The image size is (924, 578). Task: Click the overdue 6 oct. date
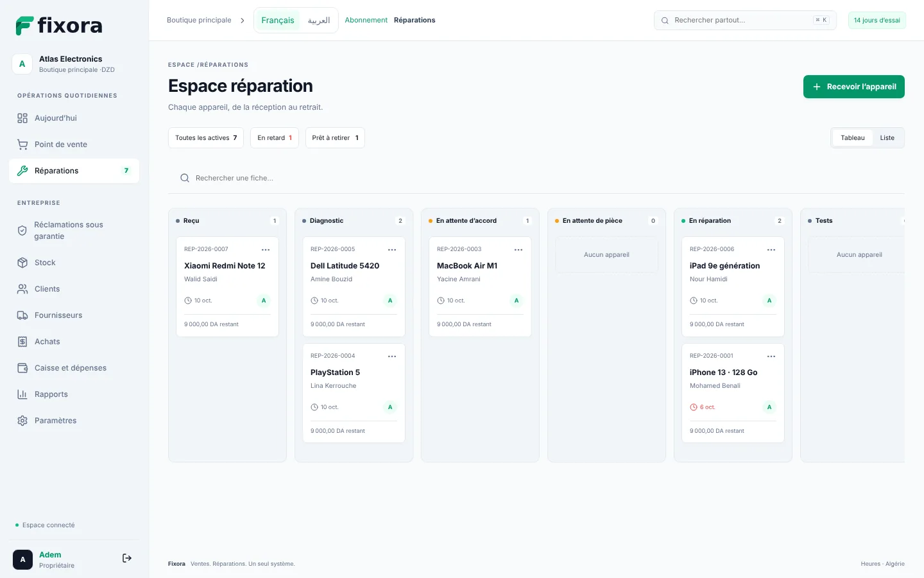point(703,407)
